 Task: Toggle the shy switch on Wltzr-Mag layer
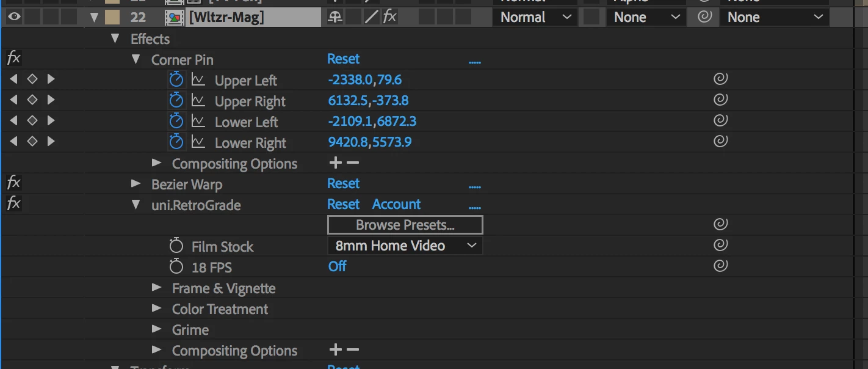(335, 17)
